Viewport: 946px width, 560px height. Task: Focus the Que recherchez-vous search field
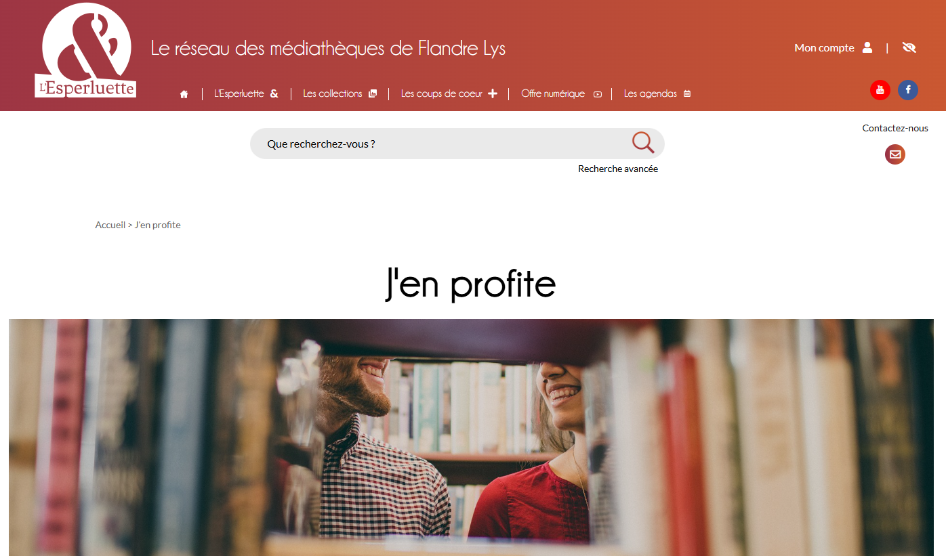(447, 144)
